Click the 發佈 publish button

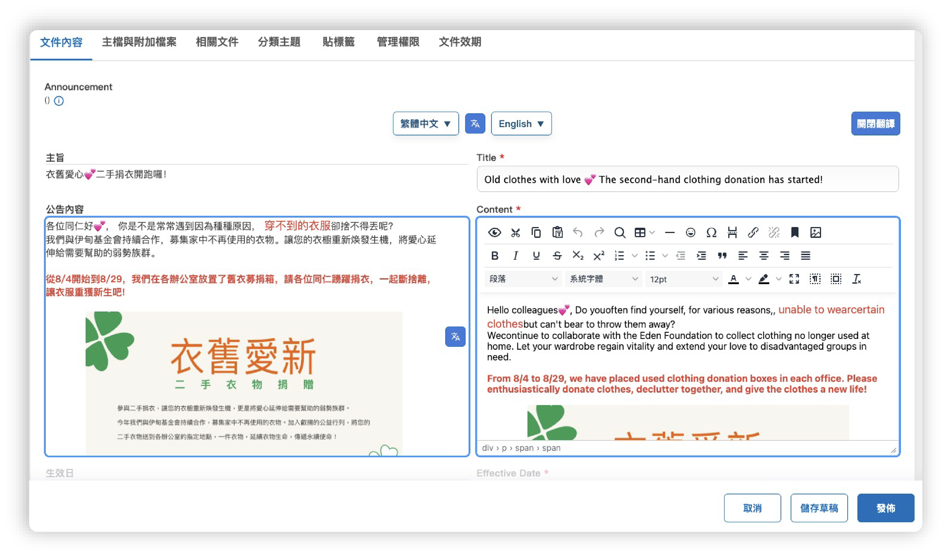click(886, 508)
